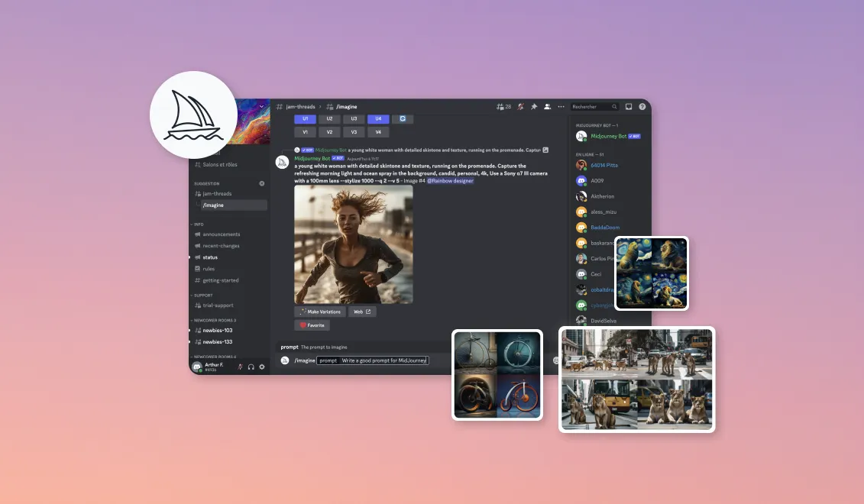Open the Van Gogh lions image thumbnail
The width and height of the screenshot is (864, 504).
click(652, 273)
